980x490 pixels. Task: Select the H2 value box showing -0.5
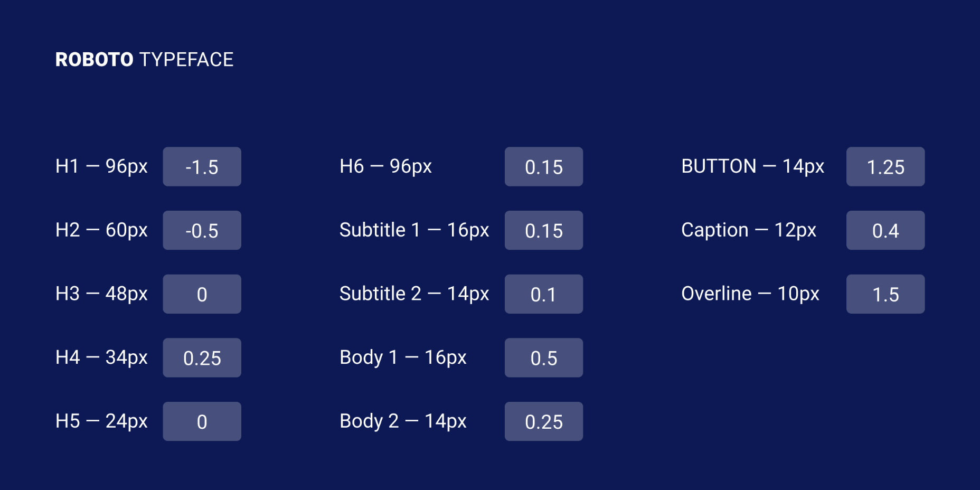202,230
